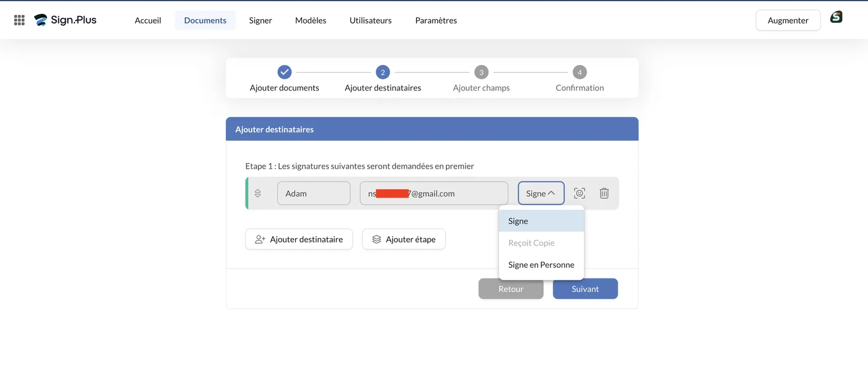Open the Paramètres menu
Screen dimensions: 868x390
tap(436, 20)
